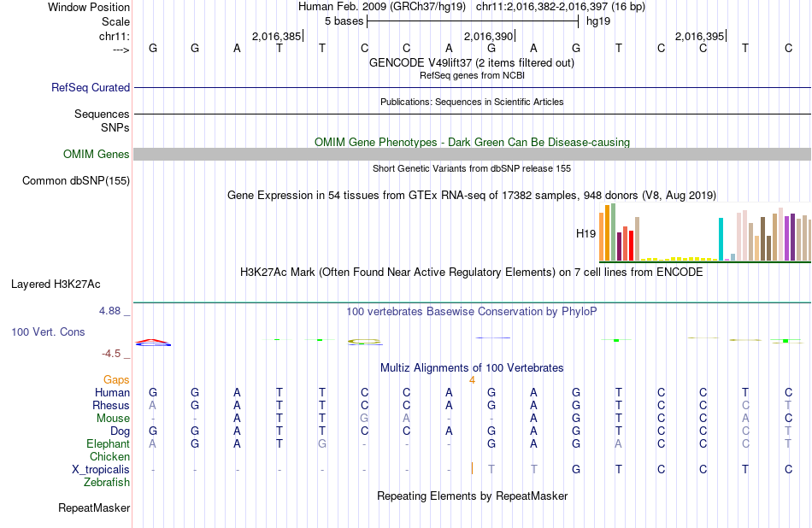Click the 2,016,385 ruler position

point(276,36)
